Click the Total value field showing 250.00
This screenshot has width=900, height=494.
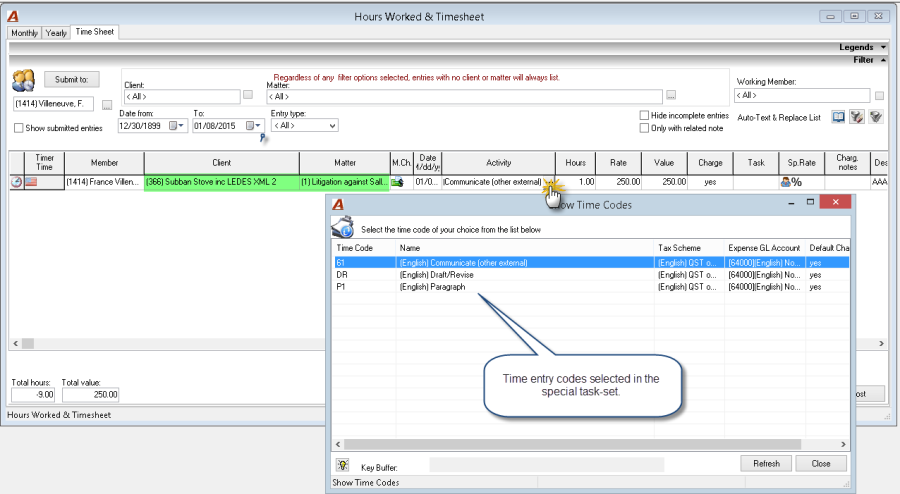point(91,395)
